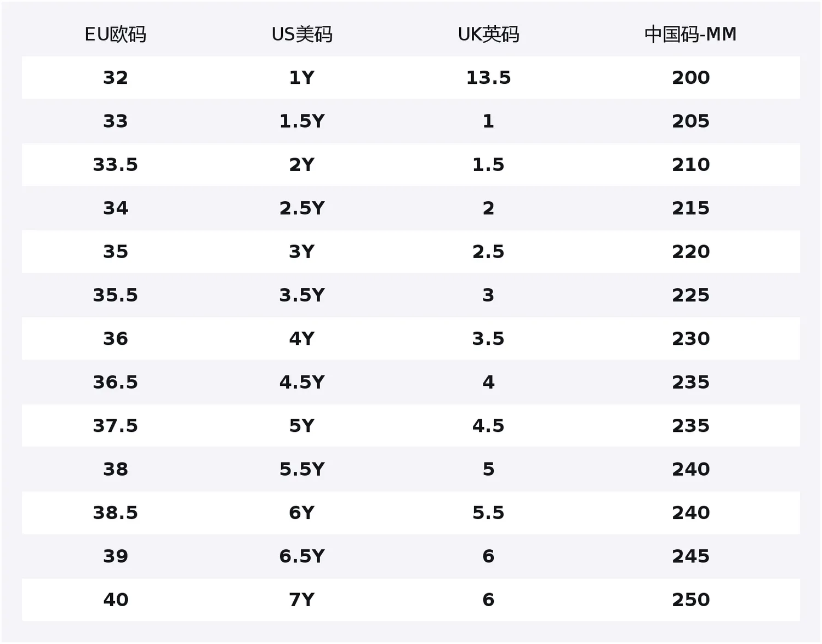This screenshot has height=644, width=822.
Task: Click the 220 mm size cell
Action: (x=690, y=252)
